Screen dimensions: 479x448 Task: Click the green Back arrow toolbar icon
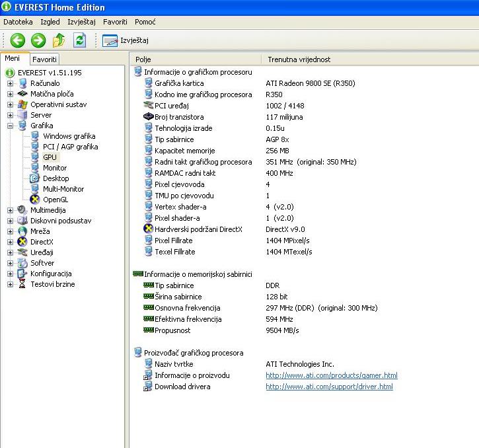[x=17, y=40]
